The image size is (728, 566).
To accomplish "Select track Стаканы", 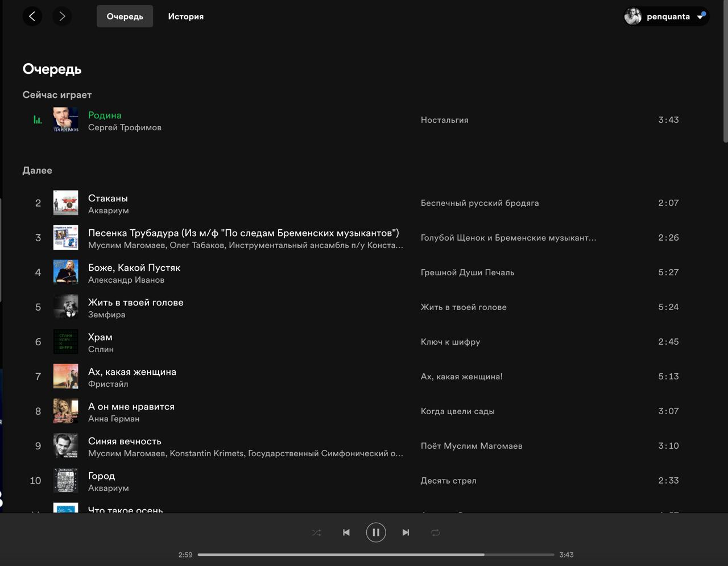I will [x=107, y=198].
